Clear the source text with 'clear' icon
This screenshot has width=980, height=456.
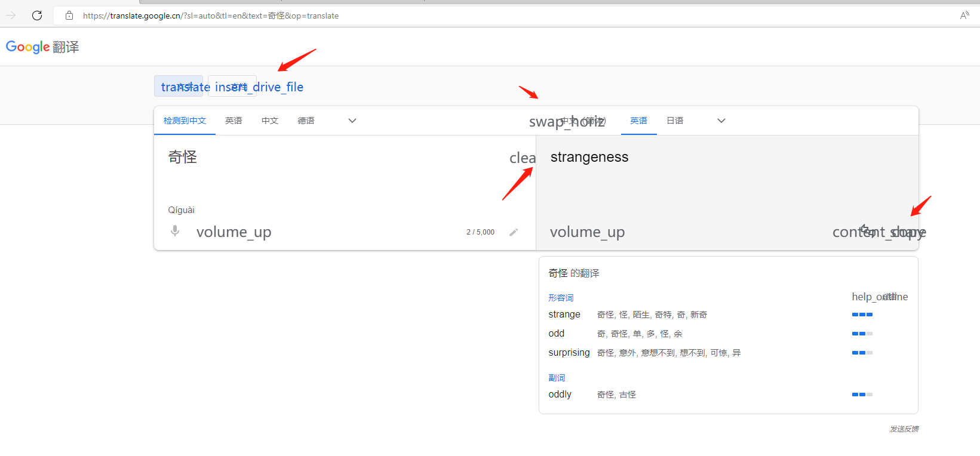(523, 158)
